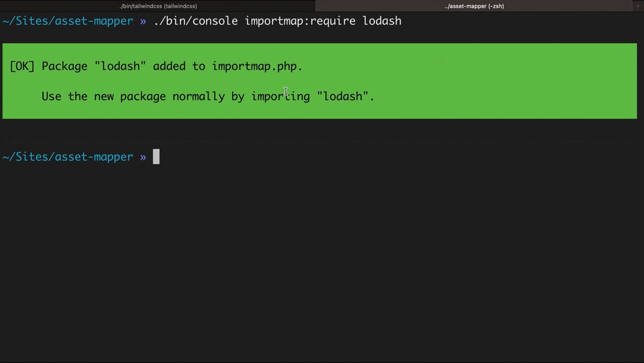Click the empty terminal area below prompt
This screenshot has height=363, width=644.
tap(322, 263)
